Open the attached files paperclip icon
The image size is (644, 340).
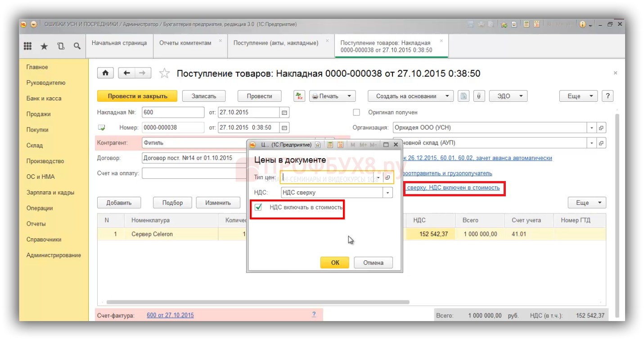coord(479,96)
